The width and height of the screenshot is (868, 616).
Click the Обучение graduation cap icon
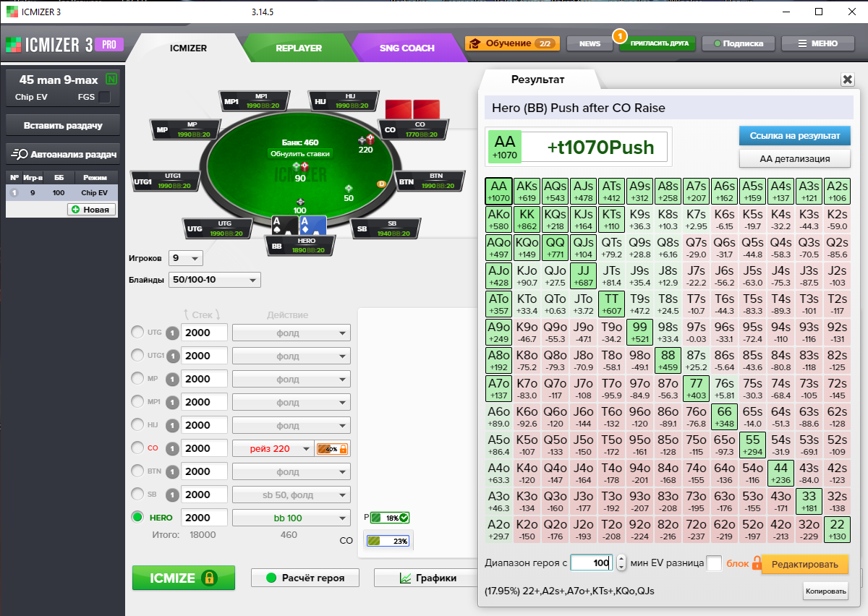tap(475, 43)
